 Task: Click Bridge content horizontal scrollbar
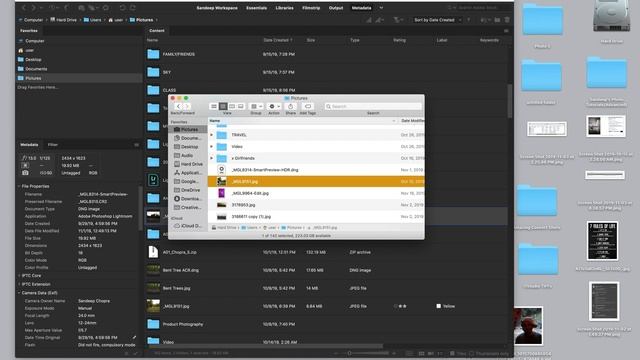click(265, 347)
